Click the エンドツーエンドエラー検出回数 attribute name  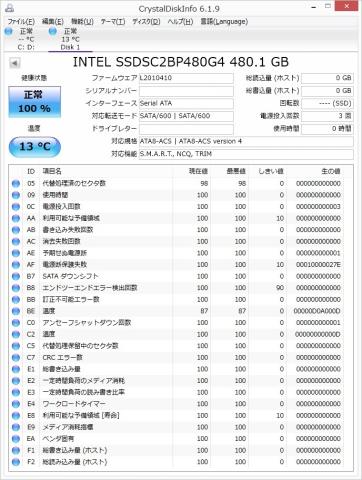90,288
